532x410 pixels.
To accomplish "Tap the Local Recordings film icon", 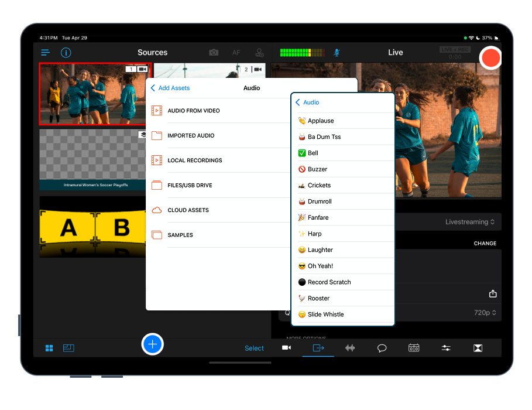I will (156, 160).
